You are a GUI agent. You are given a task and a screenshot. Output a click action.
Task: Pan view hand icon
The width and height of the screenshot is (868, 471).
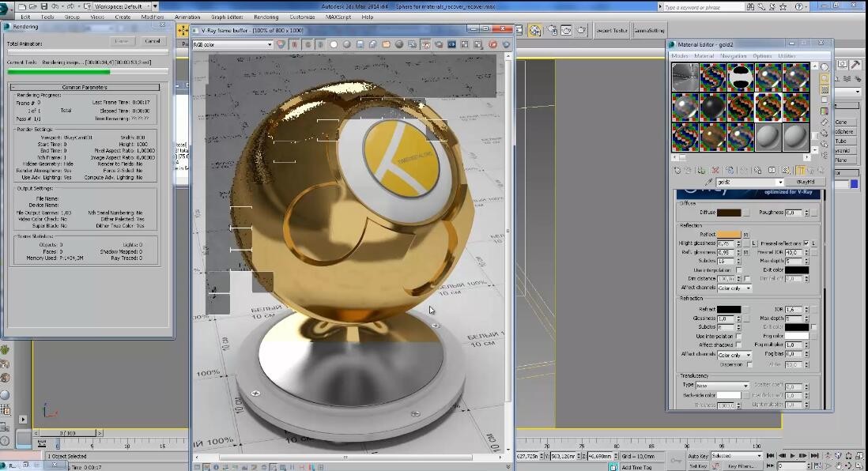pyautogui.click(x=839, y=466)
